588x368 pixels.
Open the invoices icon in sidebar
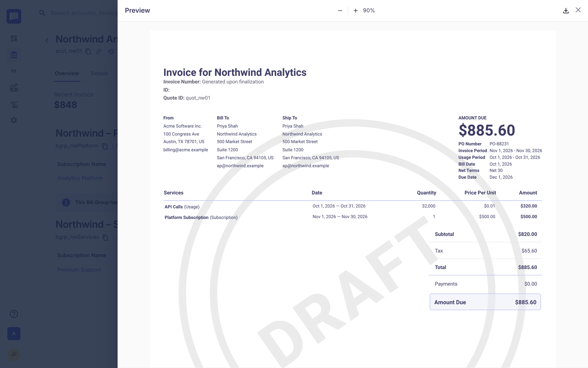pyautogui.click(x=14, y=104)
